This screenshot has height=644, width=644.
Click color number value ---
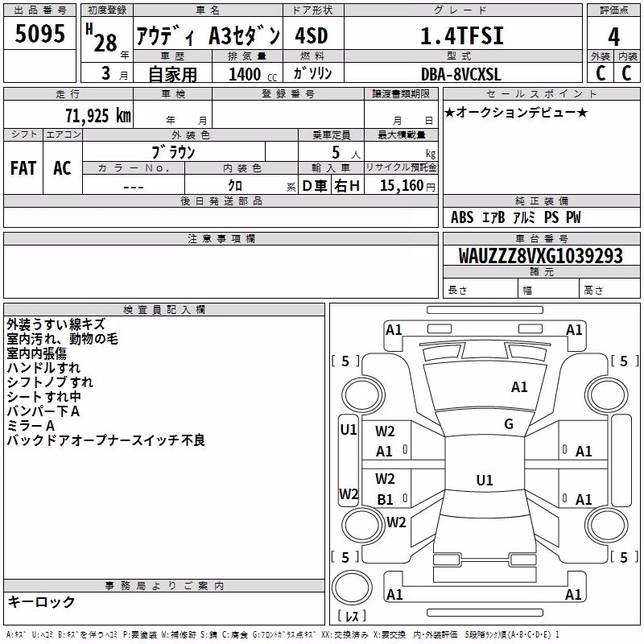[134, 187]
